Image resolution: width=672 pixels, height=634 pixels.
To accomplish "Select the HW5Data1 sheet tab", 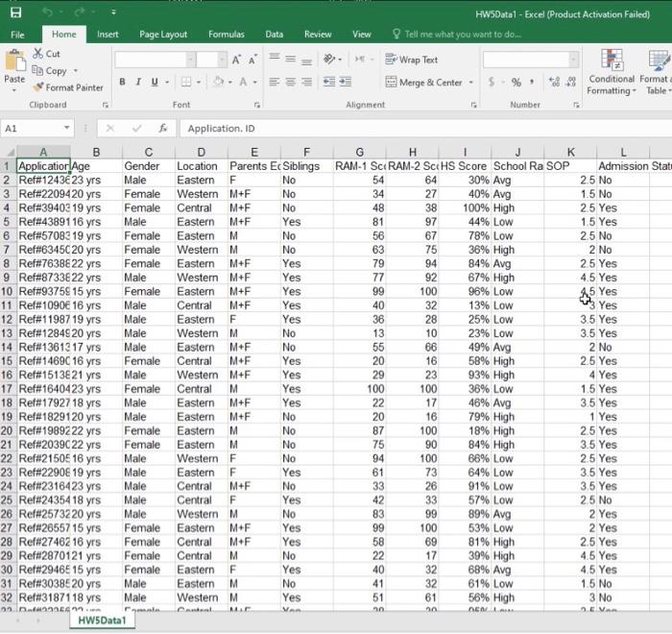I will (102, 621).
